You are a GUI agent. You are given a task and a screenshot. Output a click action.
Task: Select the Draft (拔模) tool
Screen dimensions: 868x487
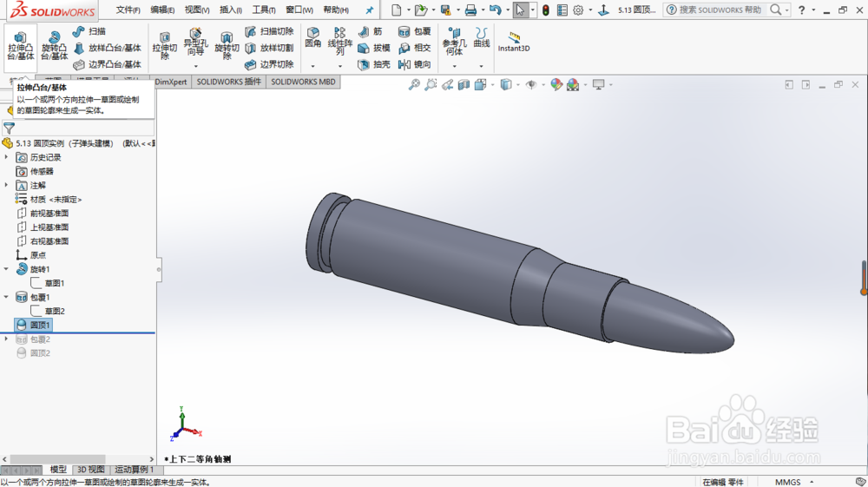click(374, 48)
